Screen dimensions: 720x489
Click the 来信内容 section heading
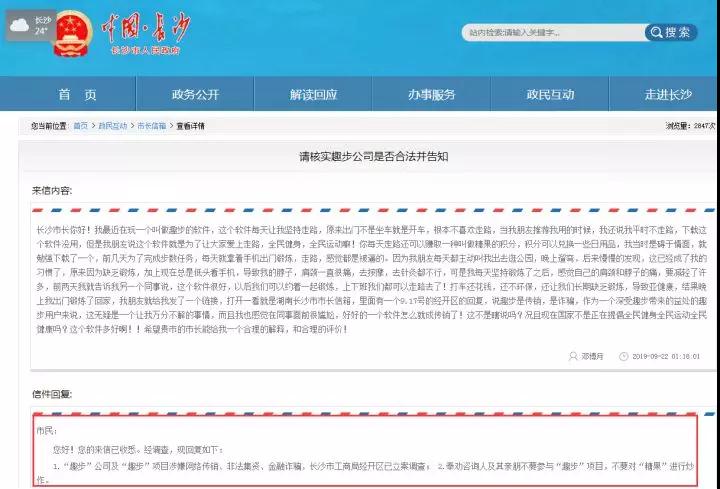(x=52, y=191)
